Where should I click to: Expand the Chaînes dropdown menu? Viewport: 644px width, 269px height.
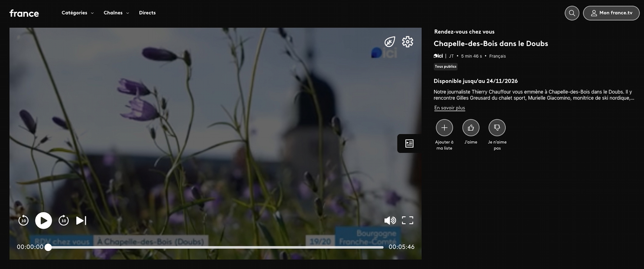[x=116, y=13]
